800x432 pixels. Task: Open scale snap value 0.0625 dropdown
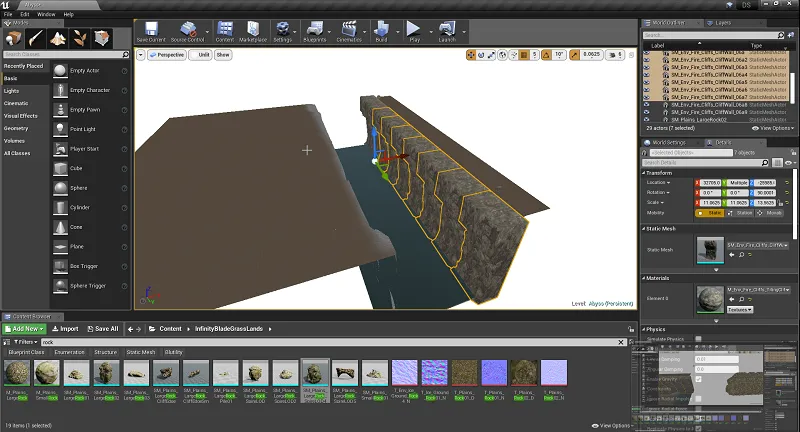click(592, 55)
